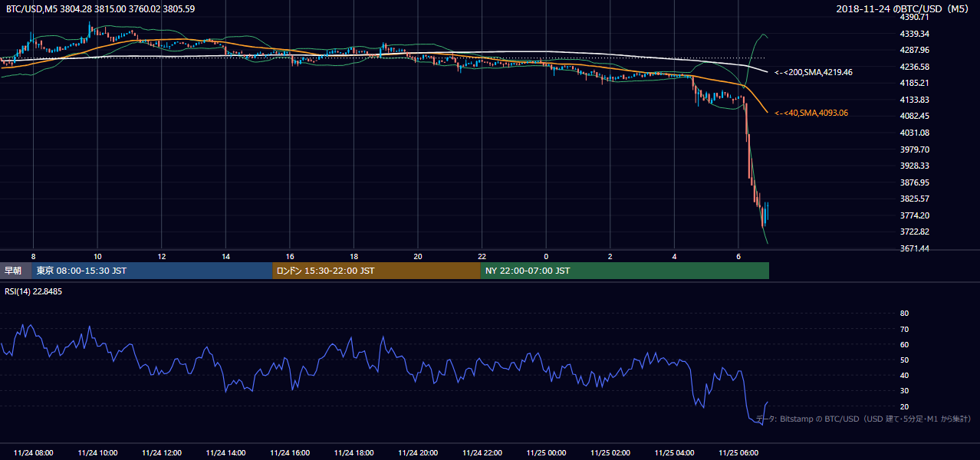Click RSI axis level 50

tap(904, 360)
